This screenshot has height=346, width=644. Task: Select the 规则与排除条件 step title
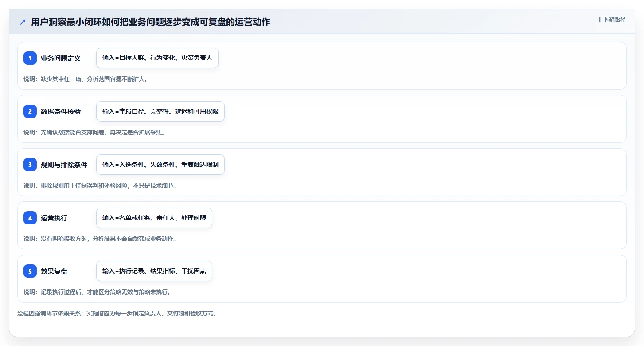[64, 165]
